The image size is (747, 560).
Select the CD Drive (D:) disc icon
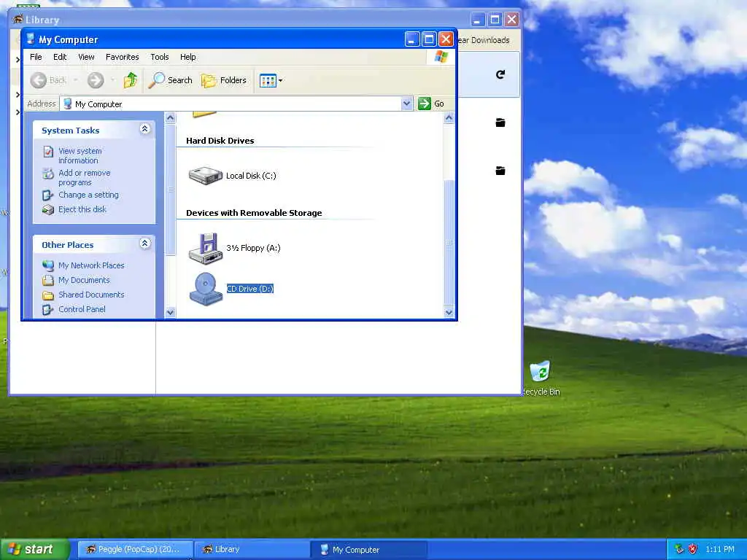pyautogui.click(x=205, y=289)
